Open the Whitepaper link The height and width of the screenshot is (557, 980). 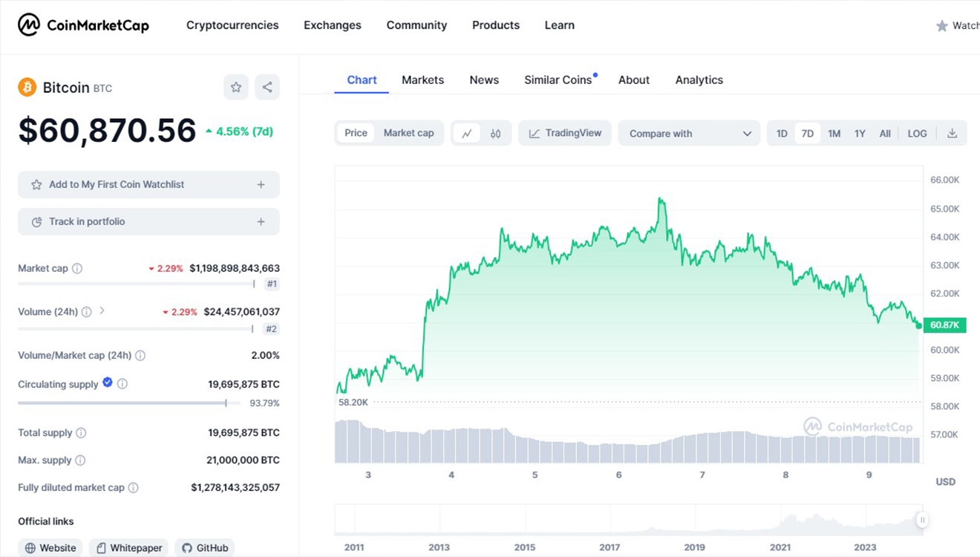[x=128, y=548]
